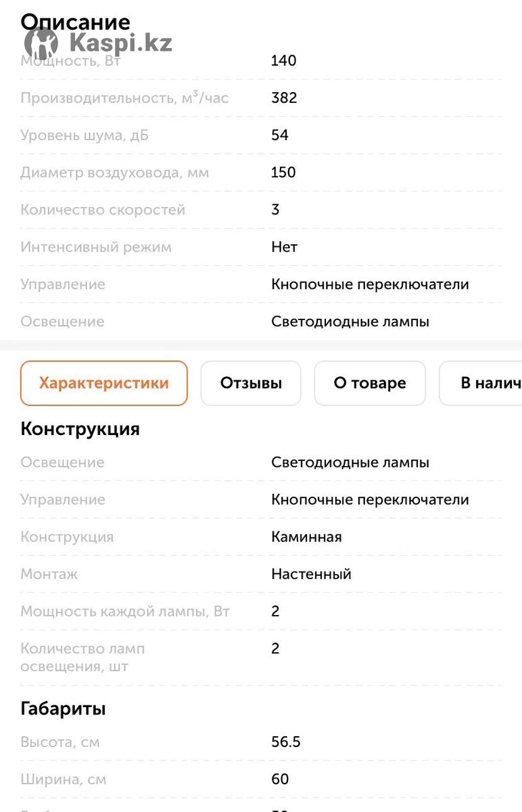
Task: Select the Высота value 56.5
Action: click(286, 742)
